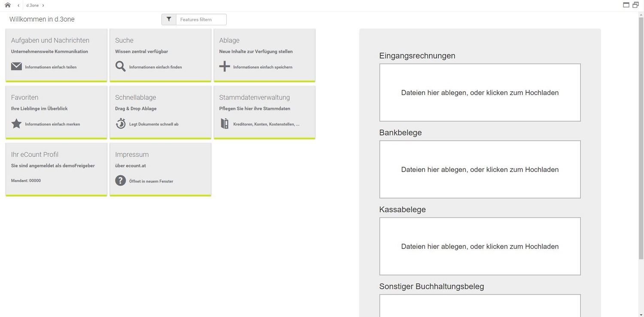The image size is (644, 317).
Task: Open the Favoriten tile title
Action: [x=24, y=98]
